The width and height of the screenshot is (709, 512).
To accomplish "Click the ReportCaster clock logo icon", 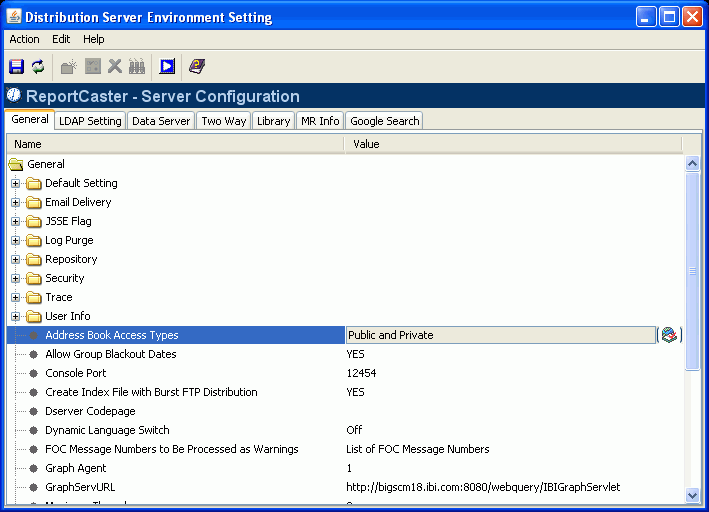I will pos(14,95).
